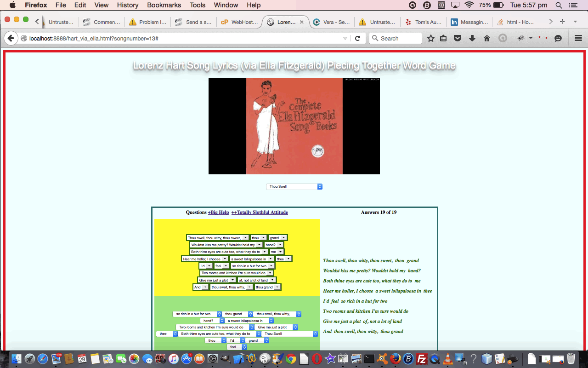588x368 pixels.
Task: Click the Firebug bug icon
Action: [x=521, y=39]
